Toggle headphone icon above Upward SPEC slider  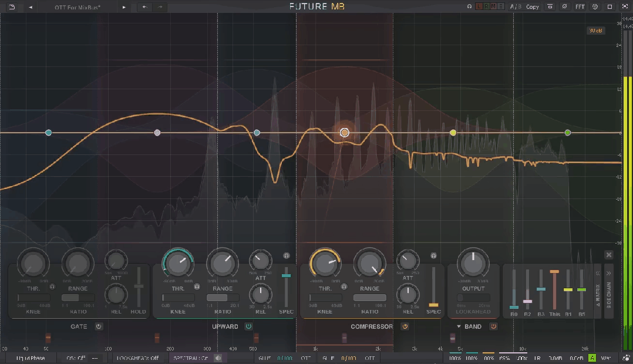(286, 255)
